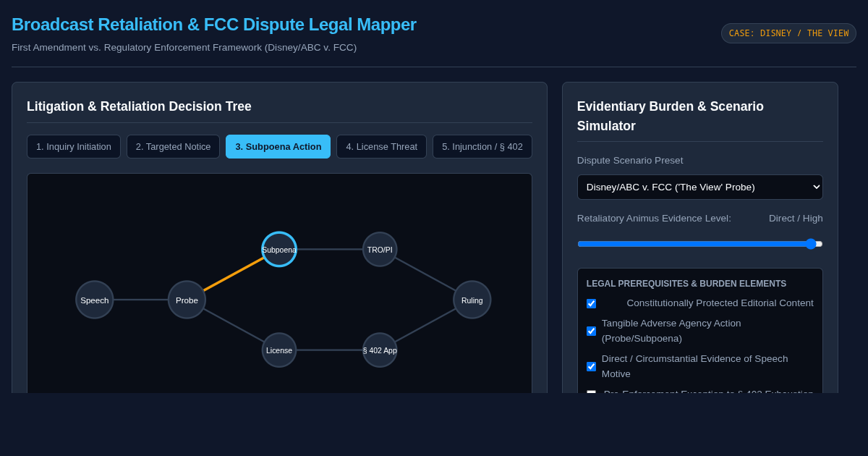Toggle Direct / Circumstantial Evidence of Speech Motive
The image size is (868, 456).
coord(591,366)
